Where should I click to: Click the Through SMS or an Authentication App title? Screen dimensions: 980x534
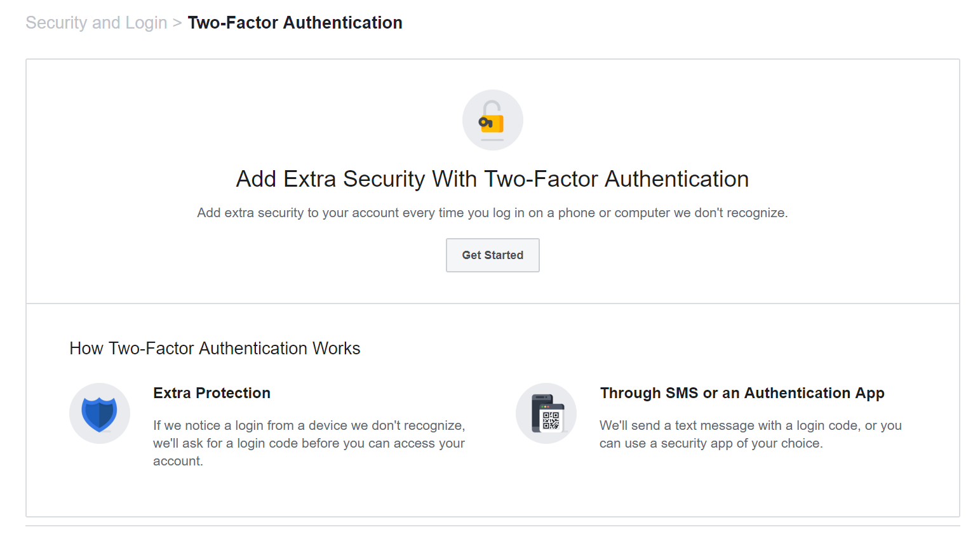click(x=742, y=392)
